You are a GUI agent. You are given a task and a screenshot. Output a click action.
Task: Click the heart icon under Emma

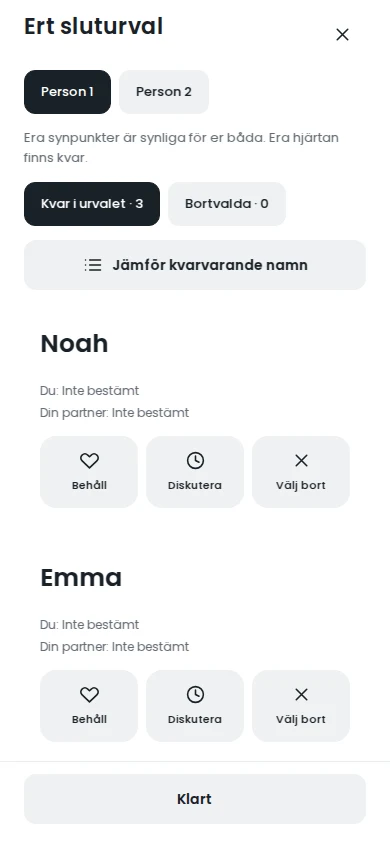pos(89,695)
